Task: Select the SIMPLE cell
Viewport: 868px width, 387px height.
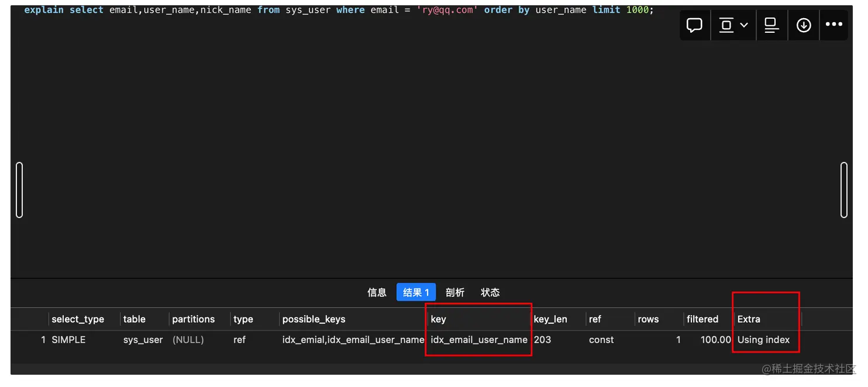Action: tap(68, 340)
